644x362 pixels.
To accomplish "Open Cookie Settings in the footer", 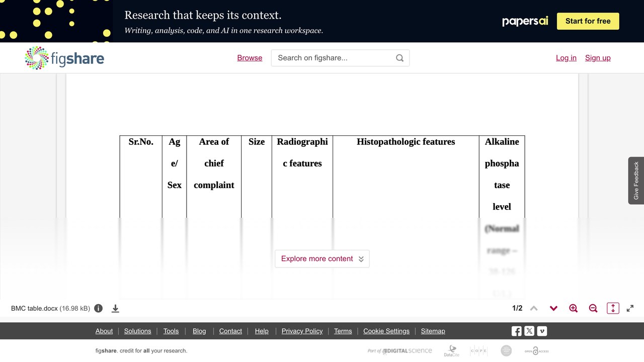I will point(386,331).
